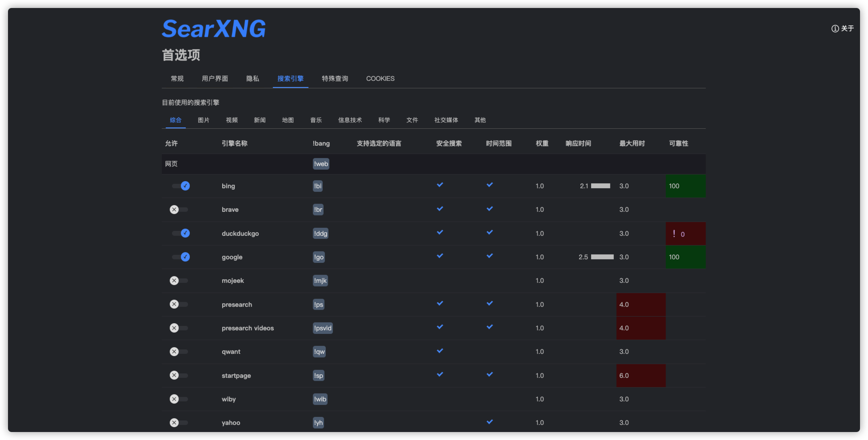The height and width of the screenshot is (440, 868).
Task: Click the 响应时间 column header
Action: point(578,143)
